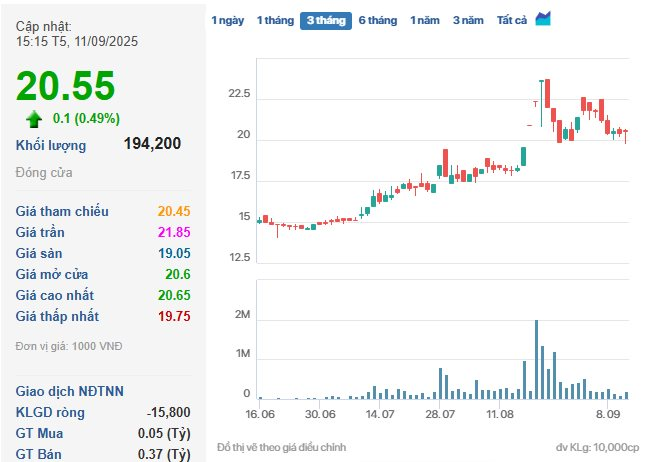Click the Giá sàn value 19.05
This screenshot has width=648, height=462.
pyautogui.click(x=173, y=253)
